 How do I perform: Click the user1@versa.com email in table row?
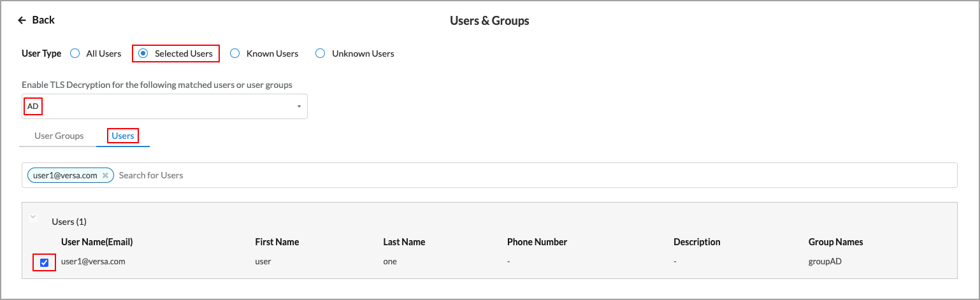[93, 261]
